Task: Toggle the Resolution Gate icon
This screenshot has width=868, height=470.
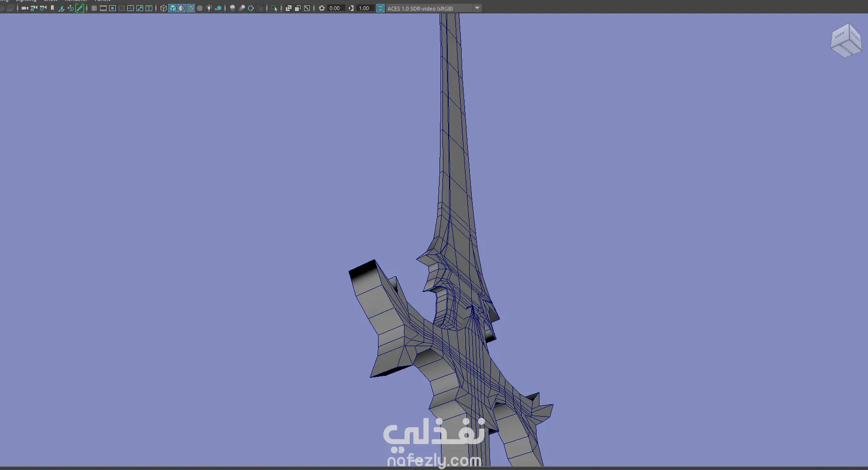Action: tap(112, 8)
